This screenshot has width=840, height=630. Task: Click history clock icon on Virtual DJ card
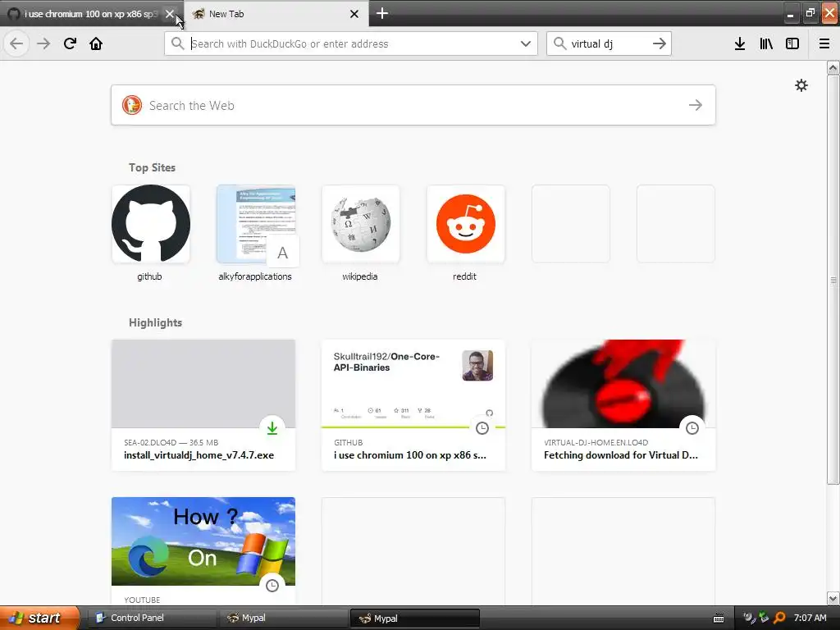[x=692, y=428]
